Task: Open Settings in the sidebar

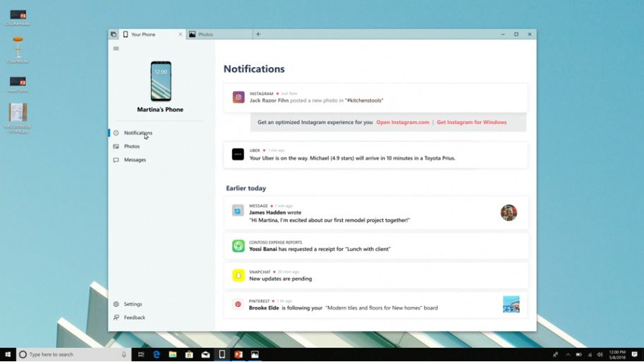Action: (133, 304)
